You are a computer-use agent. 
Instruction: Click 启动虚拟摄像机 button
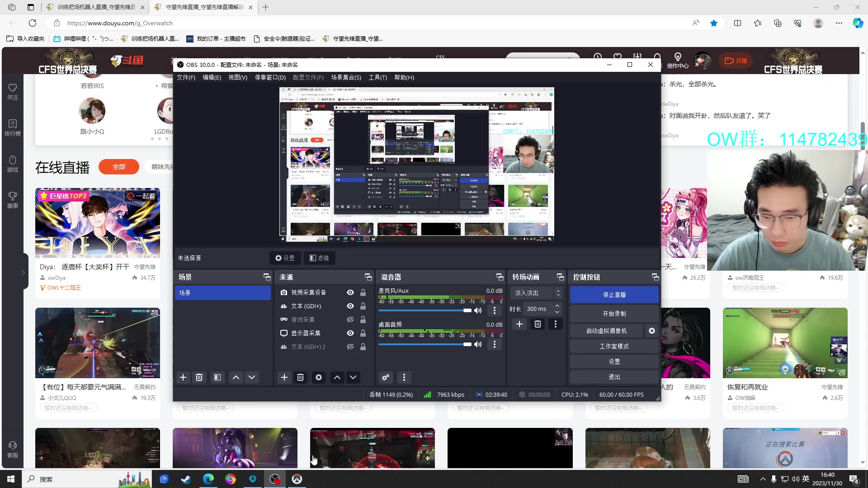coord(606,331)
